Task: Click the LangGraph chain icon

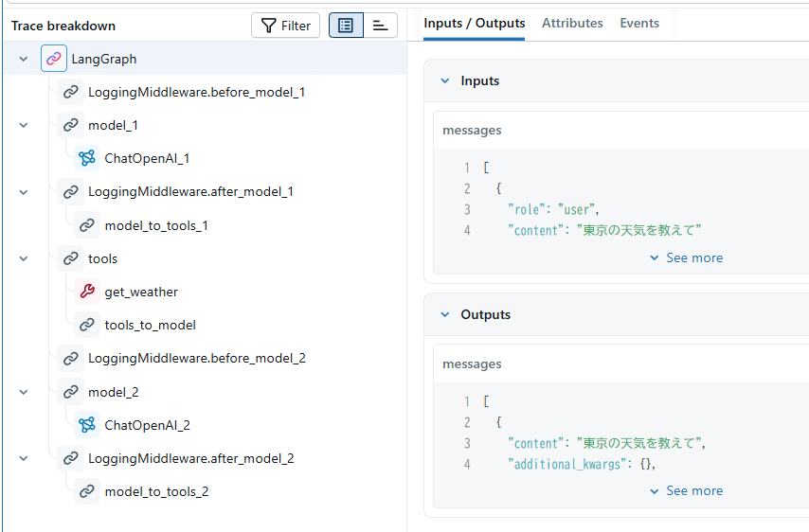Action: point(54,59)
